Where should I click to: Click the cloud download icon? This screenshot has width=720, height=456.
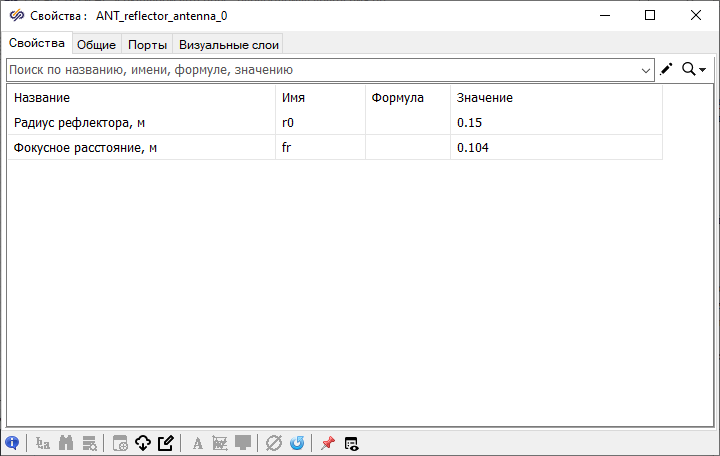click(x=142, y=443)
